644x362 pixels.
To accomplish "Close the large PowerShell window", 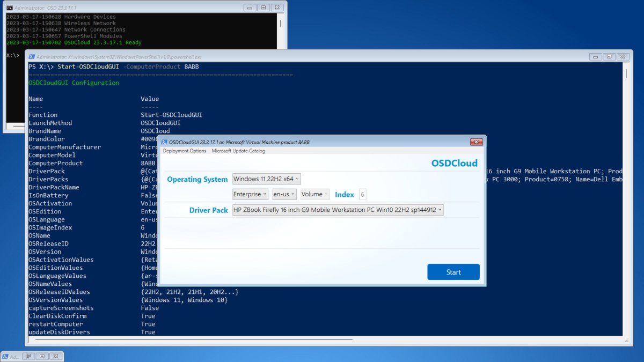I will [623, 56].
